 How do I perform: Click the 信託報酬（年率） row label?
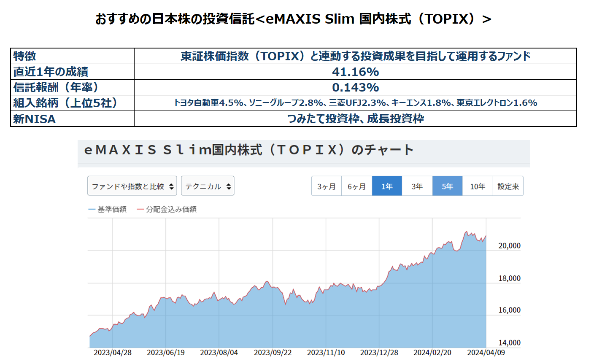click(x=56, y=87)
